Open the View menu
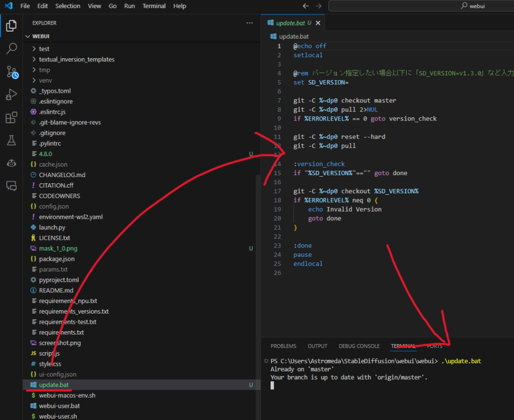The height and width of the screenshot is (420, 514). coord(94,6)
